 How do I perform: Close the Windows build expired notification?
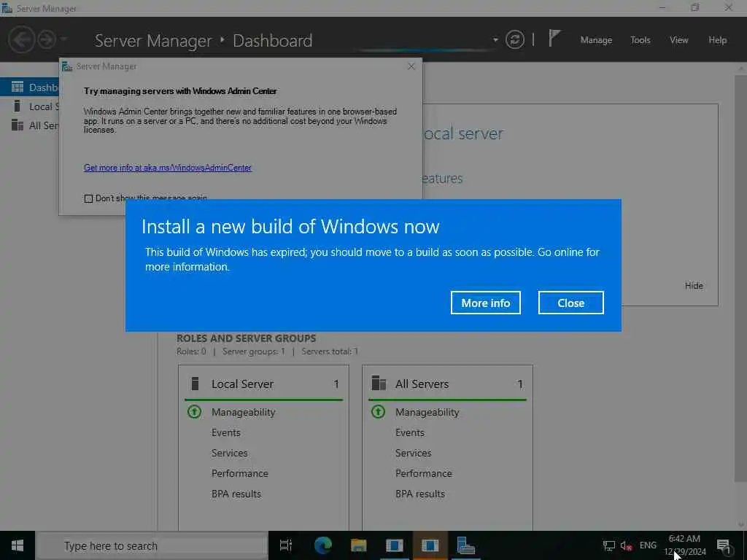click(x=570, y=303)
